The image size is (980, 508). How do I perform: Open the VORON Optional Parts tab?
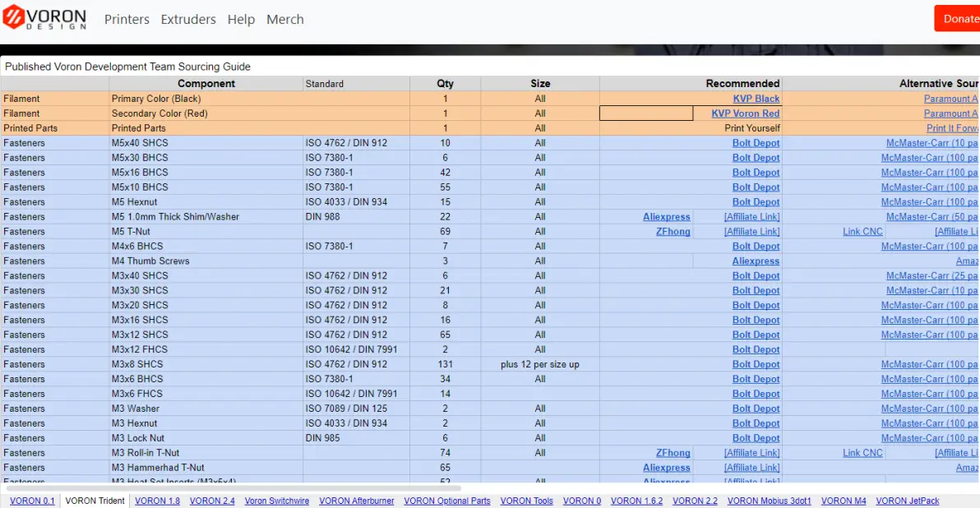coord(447,501)
